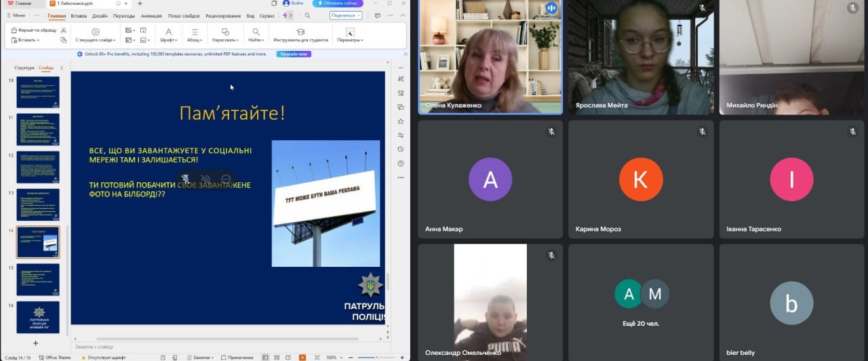Expand the Шрифт font dropdown

[x=169, y=35]
